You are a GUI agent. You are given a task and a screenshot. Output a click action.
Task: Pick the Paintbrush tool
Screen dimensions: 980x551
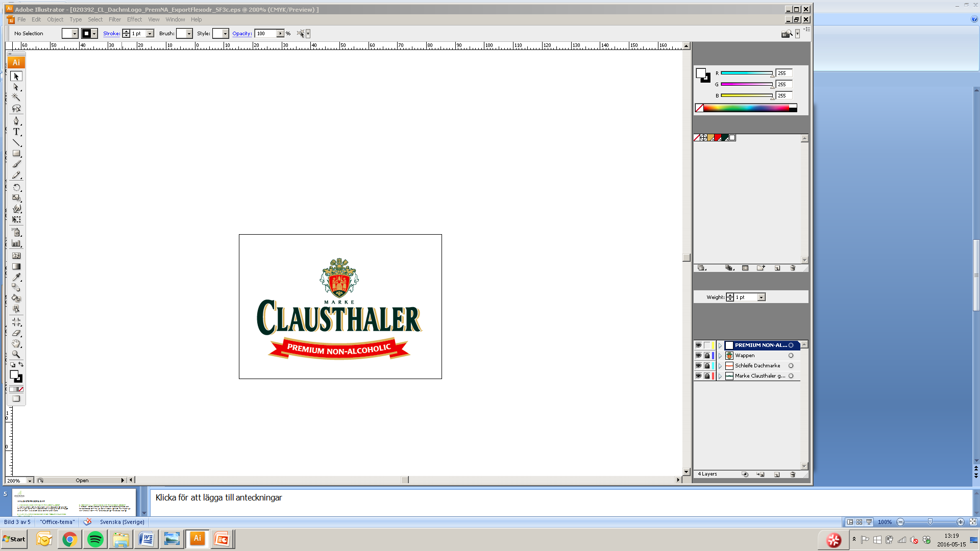click(16, 164)
